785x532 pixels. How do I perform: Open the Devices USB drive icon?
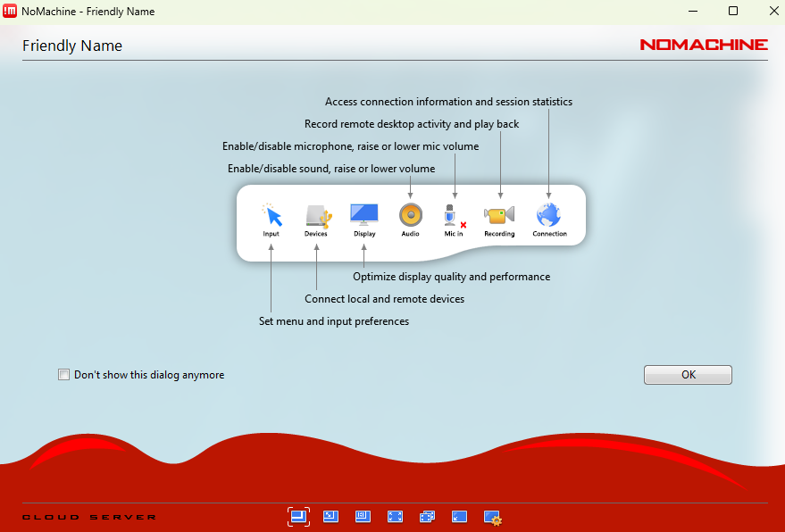316,215
